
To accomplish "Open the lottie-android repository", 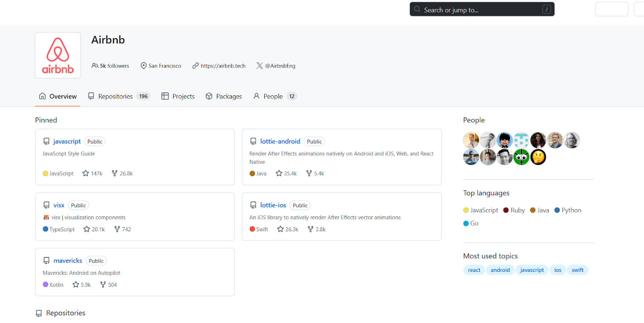I will [280, 141].
